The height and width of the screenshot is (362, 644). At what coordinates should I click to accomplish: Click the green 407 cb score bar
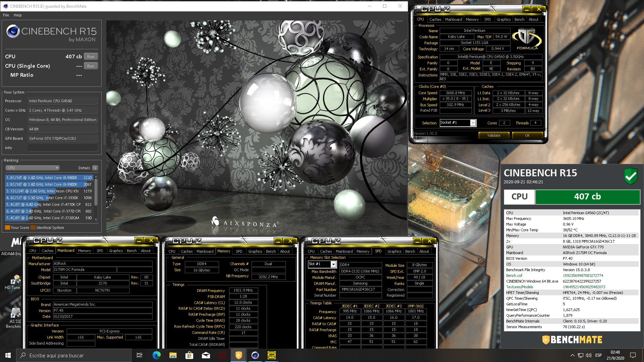pyautogui.click(x=587, y=197)
